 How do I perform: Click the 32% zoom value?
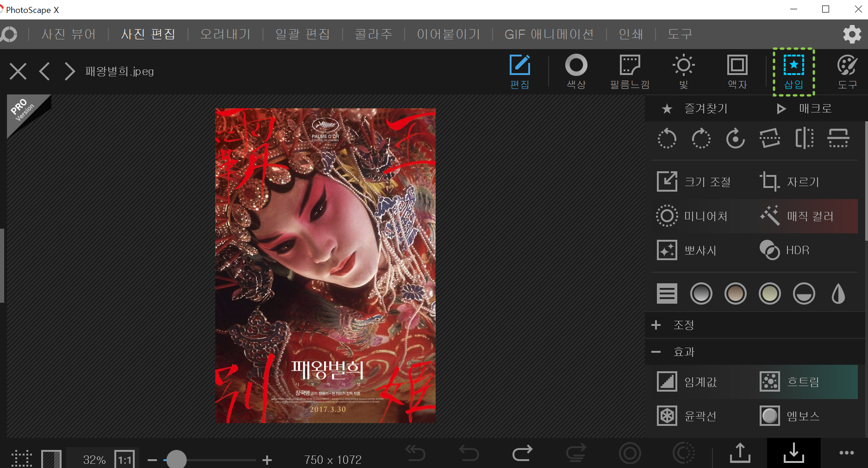pyautogui.click(x=94, y=460)
